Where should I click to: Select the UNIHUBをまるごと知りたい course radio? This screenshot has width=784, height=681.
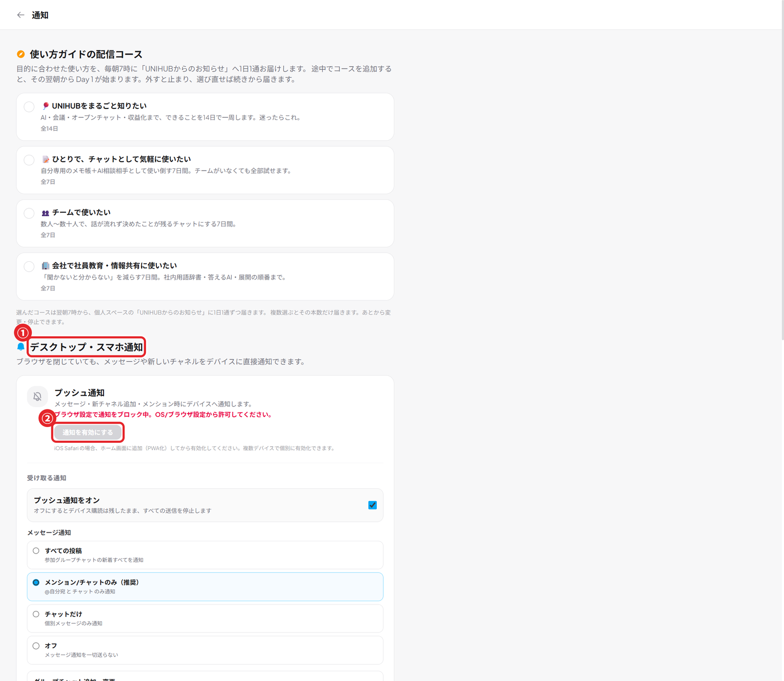point(29,106)
